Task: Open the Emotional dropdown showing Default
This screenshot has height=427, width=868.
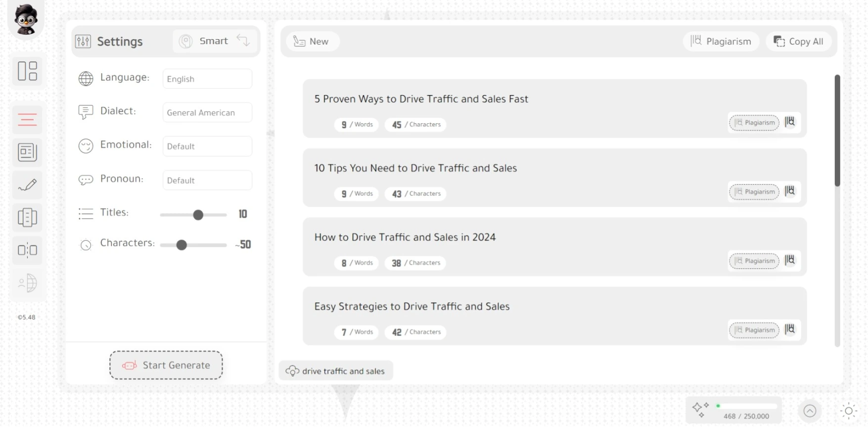Action: click(x=207, y=146)
